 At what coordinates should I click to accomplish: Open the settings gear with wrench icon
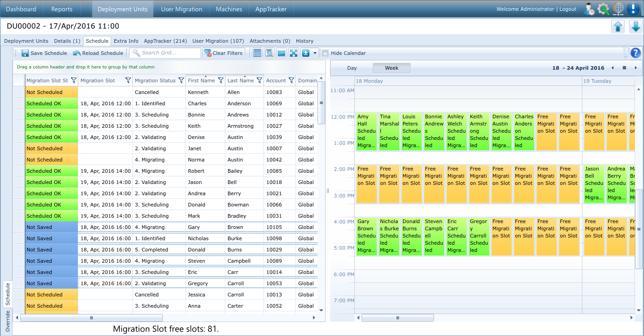(x=604, y=9)
